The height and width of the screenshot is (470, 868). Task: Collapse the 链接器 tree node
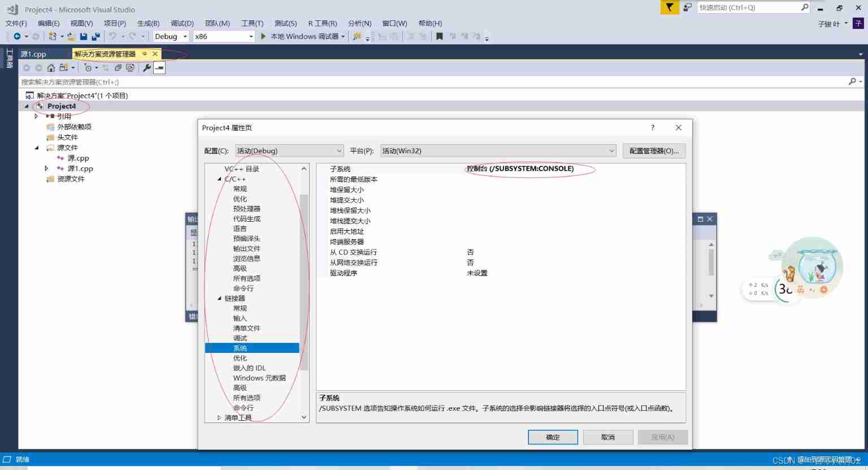pos(220,298)
